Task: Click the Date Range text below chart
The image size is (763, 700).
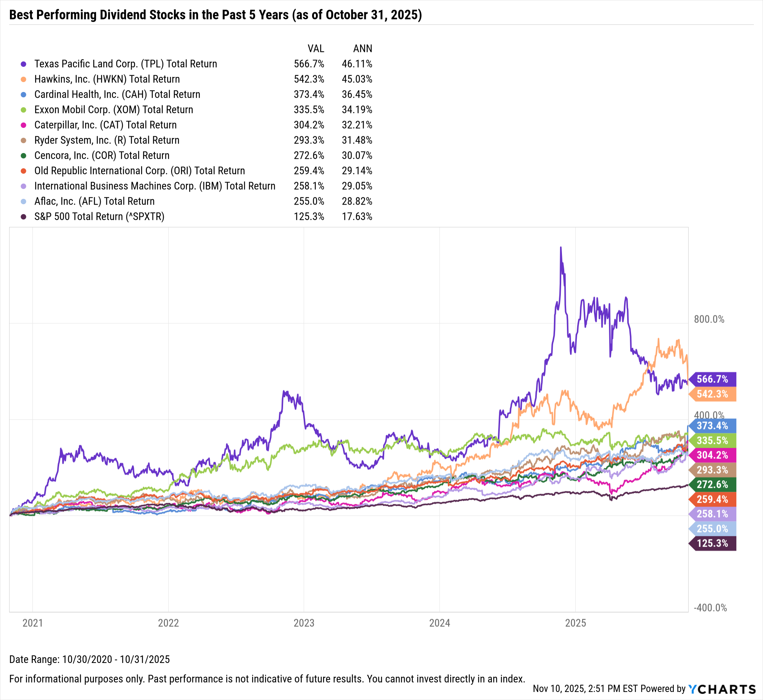Action: click(90, 660)
